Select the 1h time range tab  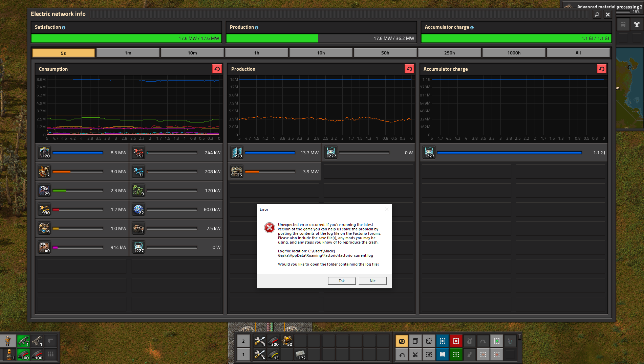[257, 53]
